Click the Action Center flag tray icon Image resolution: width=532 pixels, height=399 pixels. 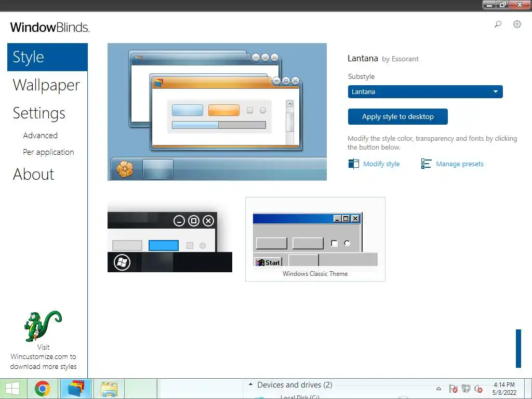coord(453,389)
